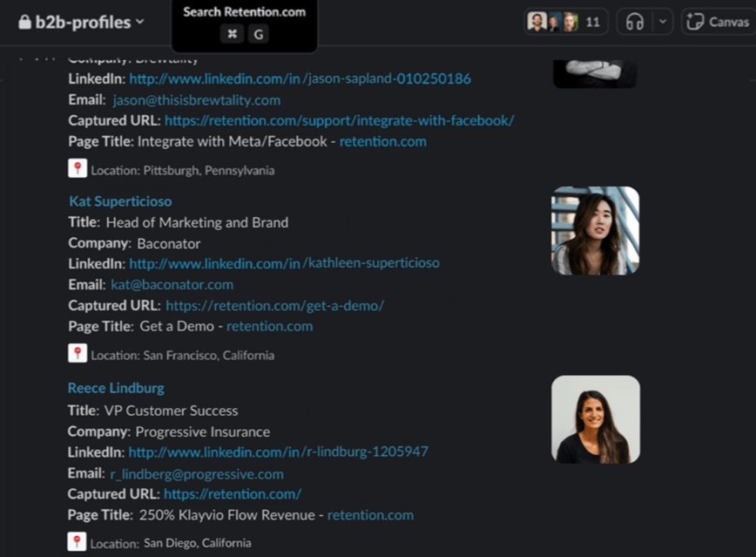Image resolution: width=756 pixels, height=557 pixels.
Task: Open the Canvas button
Action: 718,22
